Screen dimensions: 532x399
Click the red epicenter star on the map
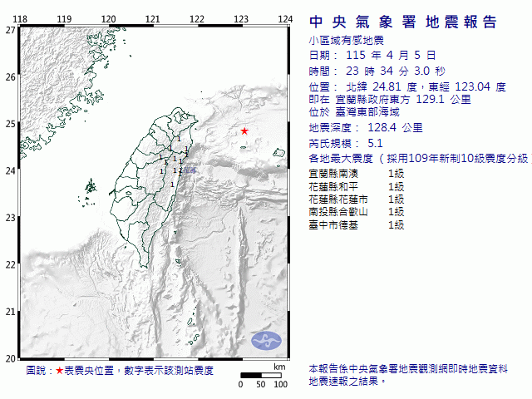coord(244,131)
